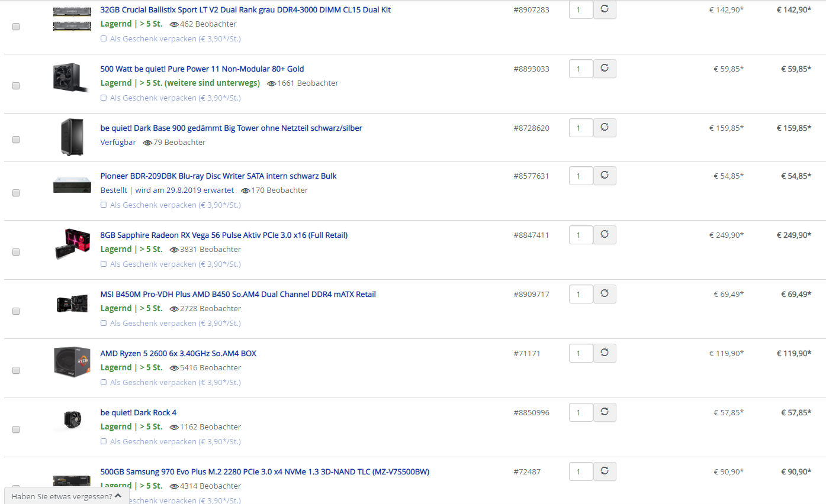The height and width of the screenshot is (504, 826).
Task: Open the 500GB Samsung 970 Evo Plus link
Action: pyautogui.click(x=265, y=472)
